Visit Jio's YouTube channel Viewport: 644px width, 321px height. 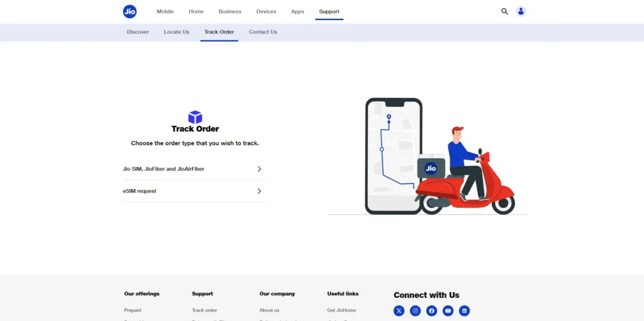[x=448, y=311]
